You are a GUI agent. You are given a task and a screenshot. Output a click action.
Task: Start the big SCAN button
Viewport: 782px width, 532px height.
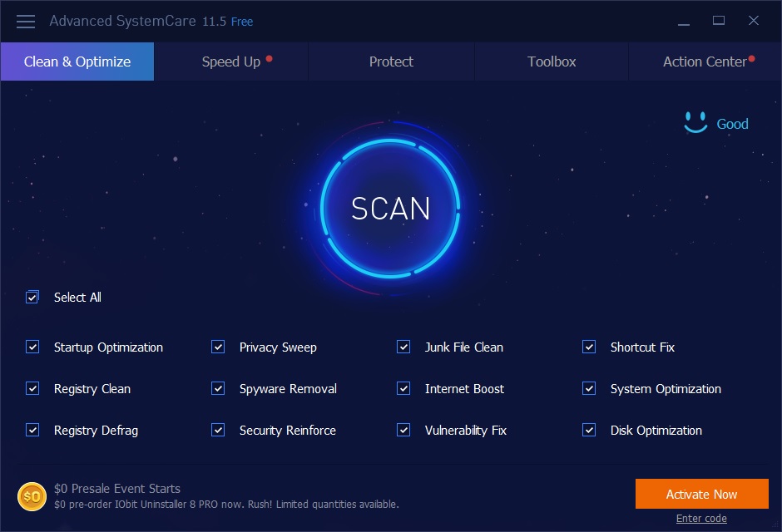[390, 208]
